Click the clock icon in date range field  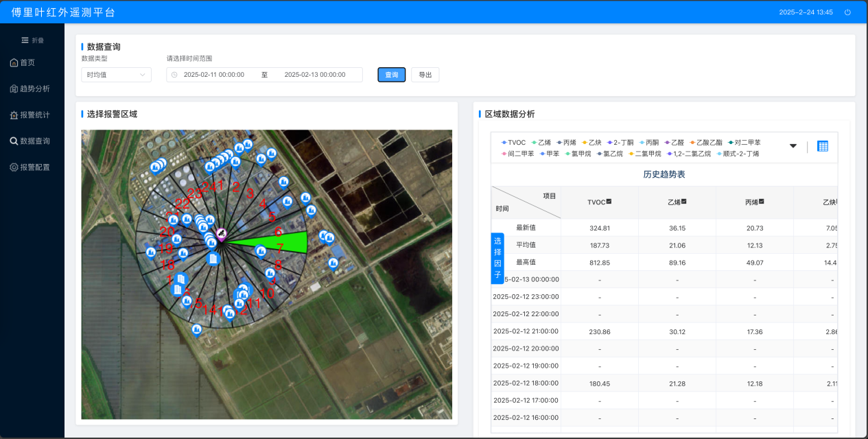[174, 75]
